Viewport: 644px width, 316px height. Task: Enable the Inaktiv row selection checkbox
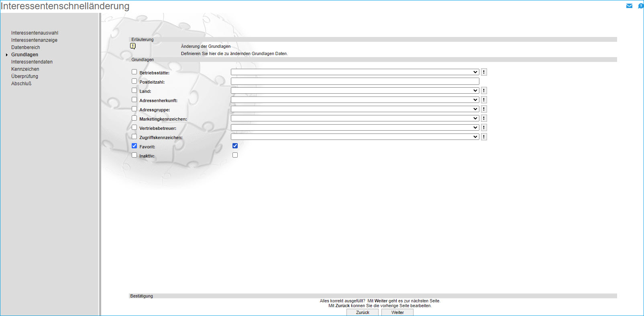coord(135,155)
